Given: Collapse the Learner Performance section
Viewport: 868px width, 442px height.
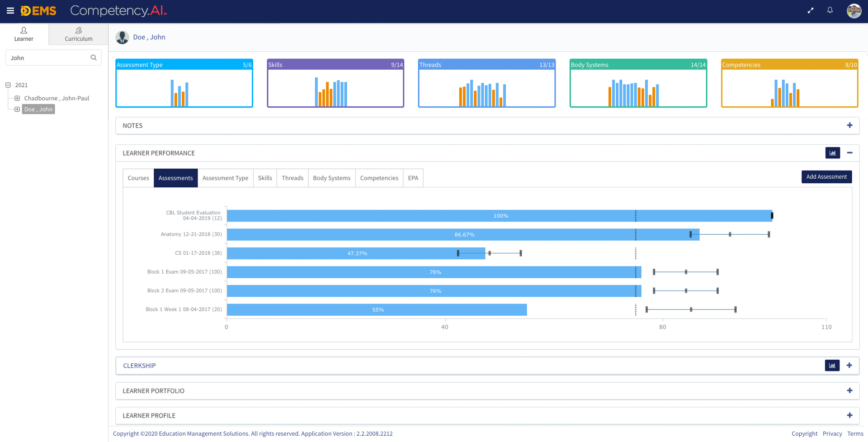Looking at the screenshot, I should [849, 153].
